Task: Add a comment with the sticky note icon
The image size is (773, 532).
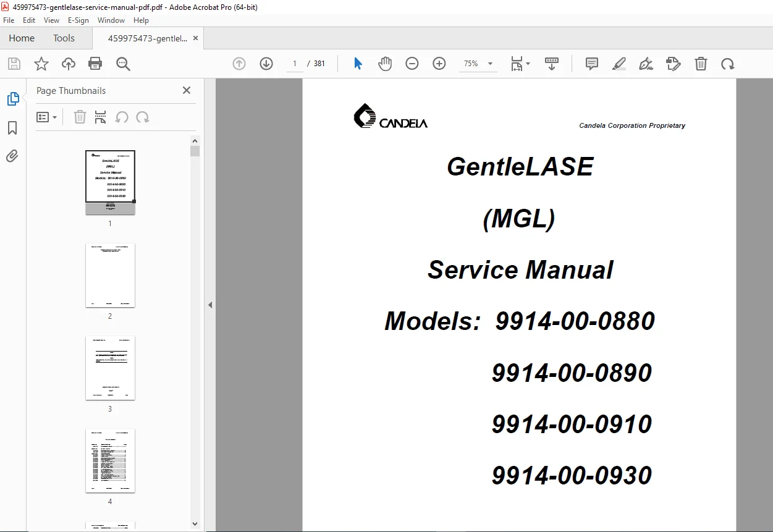Action: 592,64
